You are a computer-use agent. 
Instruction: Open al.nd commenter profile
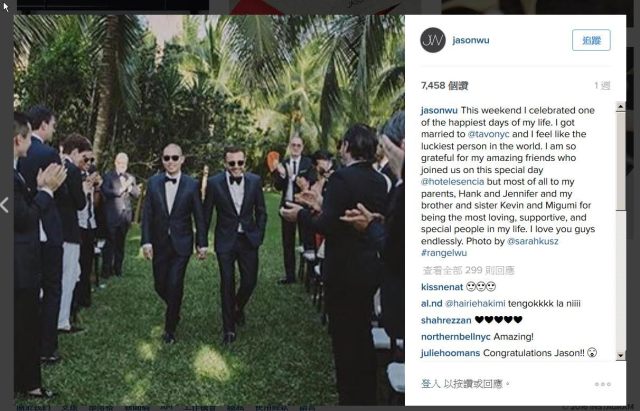tap(431, 303)
